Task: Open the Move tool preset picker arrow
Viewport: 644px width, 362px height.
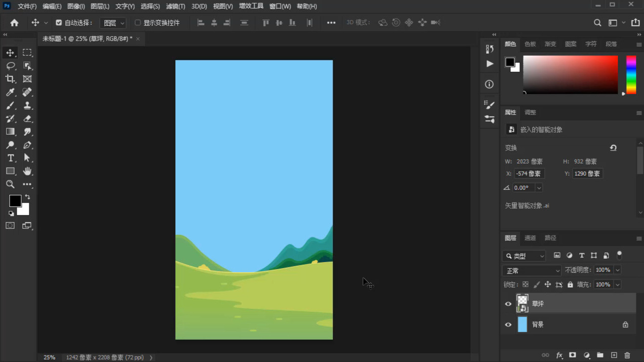Action: pos(46,23)
